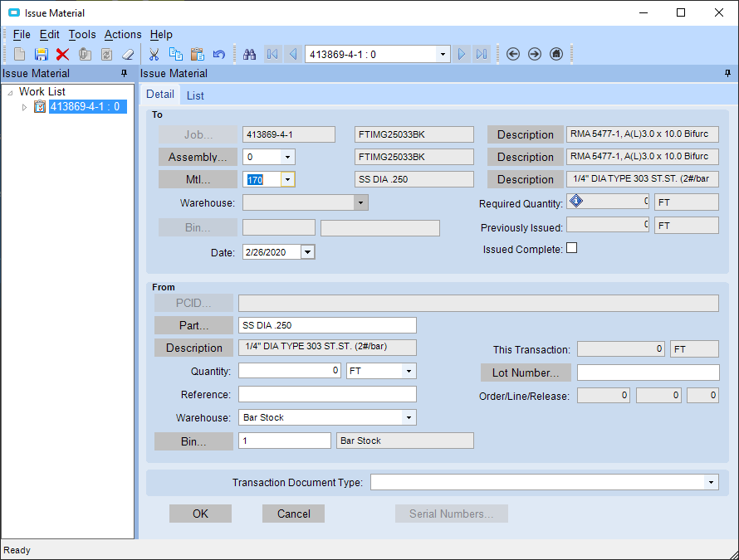Go to the Home toolbar icon
Screen dimensions: 739x560
tap(556, 54)
